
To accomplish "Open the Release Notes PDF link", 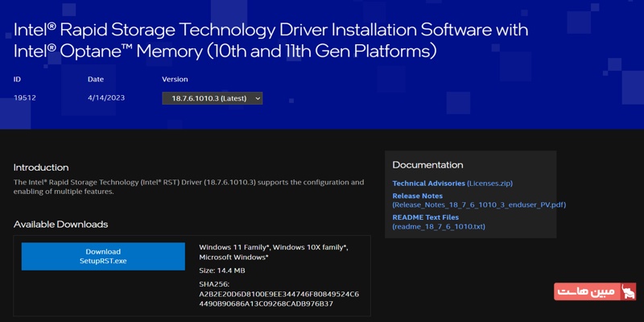I will [x=479, y=200].
